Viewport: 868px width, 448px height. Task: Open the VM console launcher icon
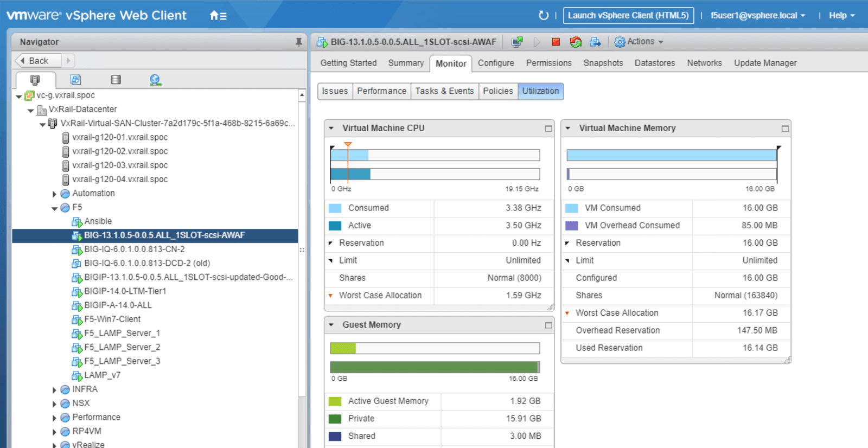(517, 42)
